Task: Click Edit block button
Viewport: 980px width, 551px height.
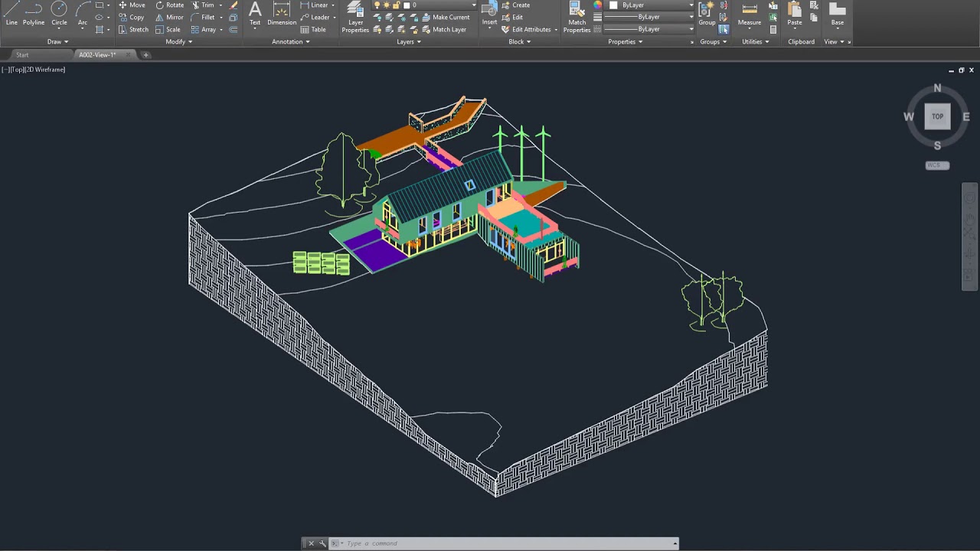Action: [512, 17]
